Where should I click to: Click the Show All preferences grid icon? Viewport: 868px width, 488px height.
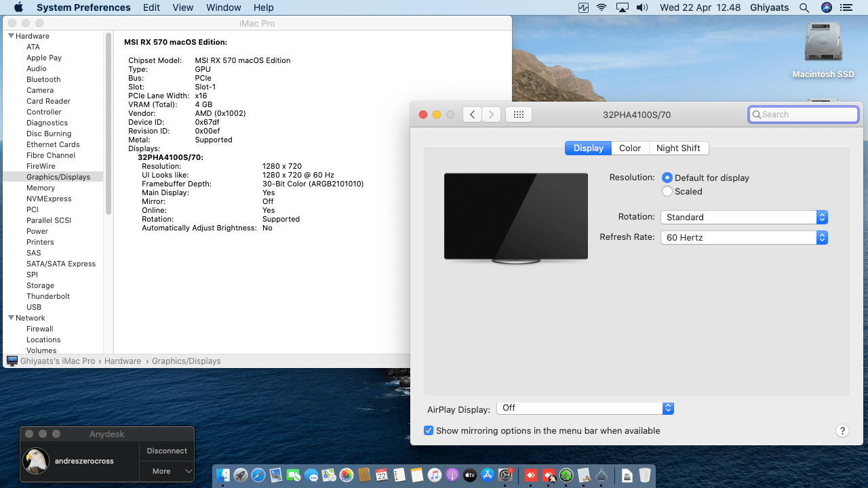(x=519, y=115)
